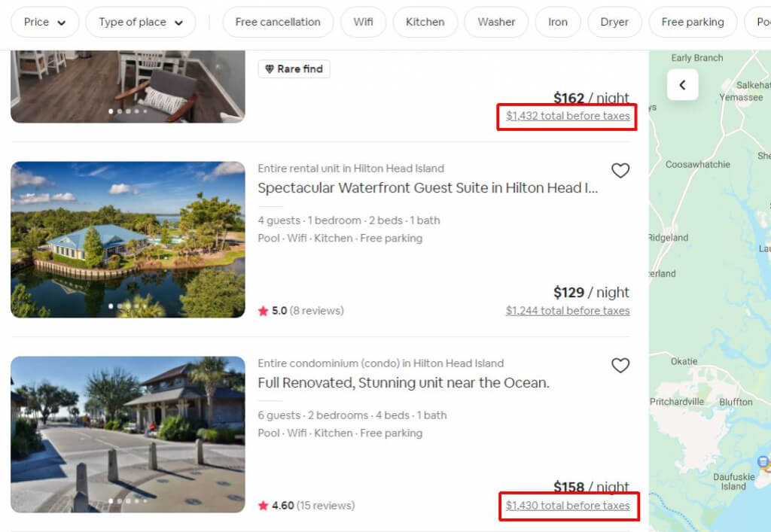Toggle the Kitchen filter chip
The width and height of the screenshot is (771, 532).
click(425, 23)
